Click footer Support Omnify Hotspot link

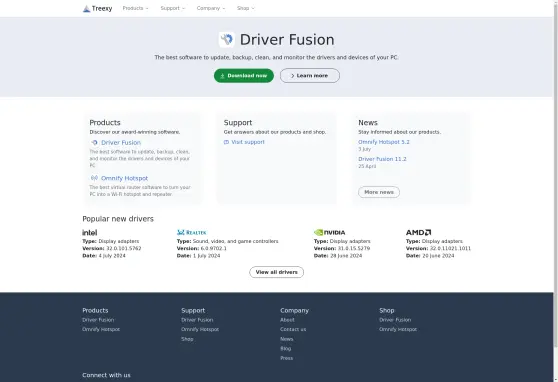[x=200, y=329]
